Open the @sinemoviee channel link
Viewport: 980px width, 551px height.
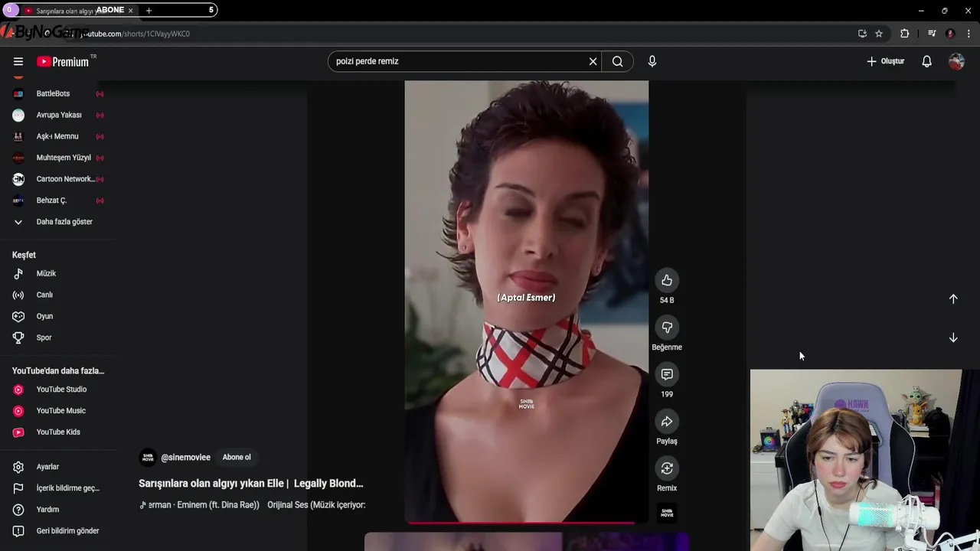[x=185, y=458]
